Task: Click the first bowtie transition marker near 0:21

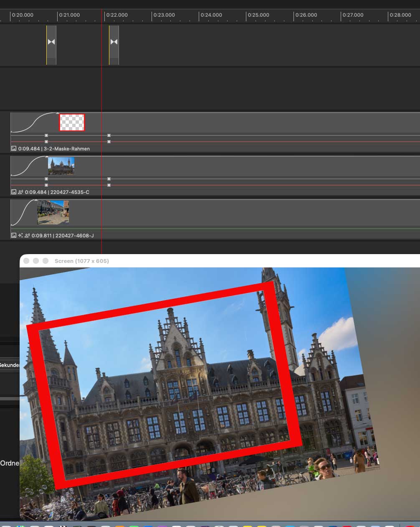Action: (x=51, y=42)
